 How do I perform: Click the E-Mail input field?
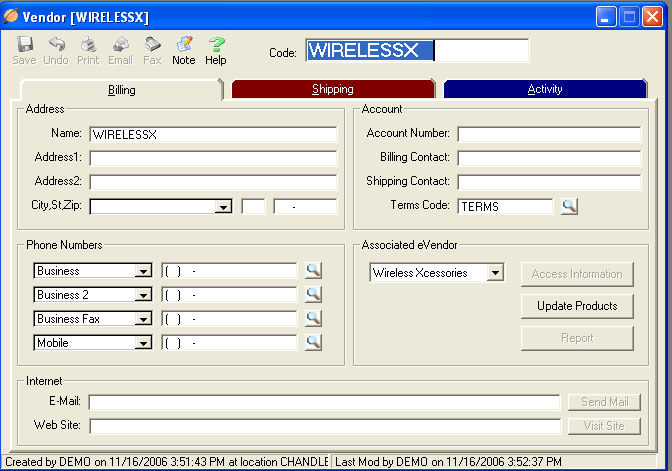point(324,402)
